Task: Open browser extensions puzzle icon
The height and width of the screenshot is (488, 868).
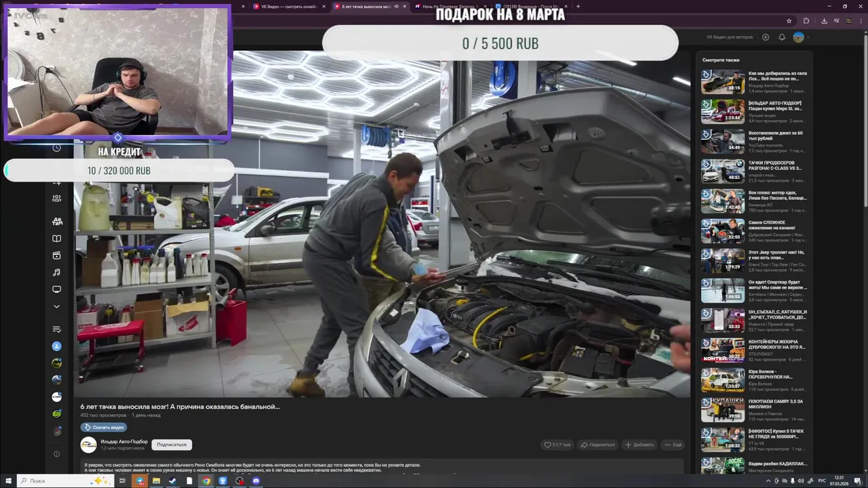Action: coord(806,21)
